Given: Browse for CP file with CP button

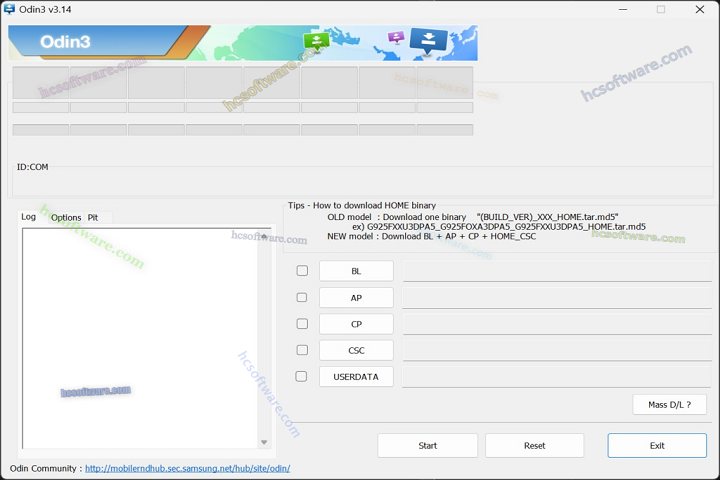Looking at the screenshot, I should pyautogui.click(x=356, y=324).
